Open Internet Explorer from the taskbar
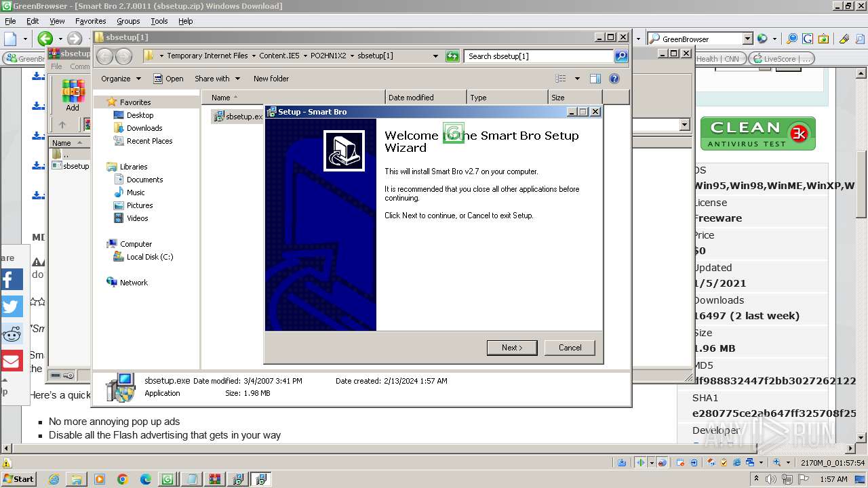 [54, 479]
